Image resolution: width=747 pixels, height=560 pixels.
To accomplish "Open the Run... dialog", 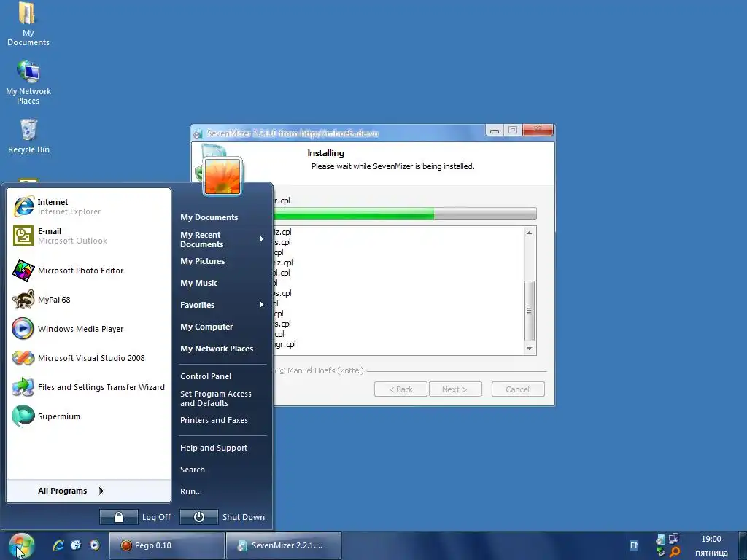I will tap(222, 491).
